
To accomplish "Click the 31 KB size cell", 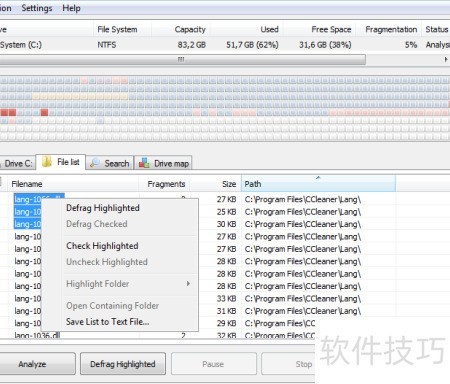I will tap(226, 311).
